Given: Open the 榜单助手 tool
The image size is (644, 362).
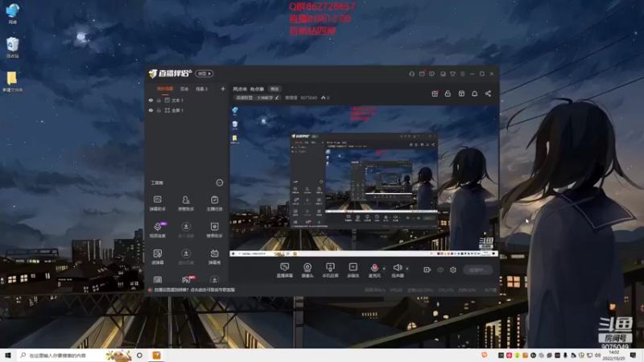Looking at the screenshot, I should (214, 230).
